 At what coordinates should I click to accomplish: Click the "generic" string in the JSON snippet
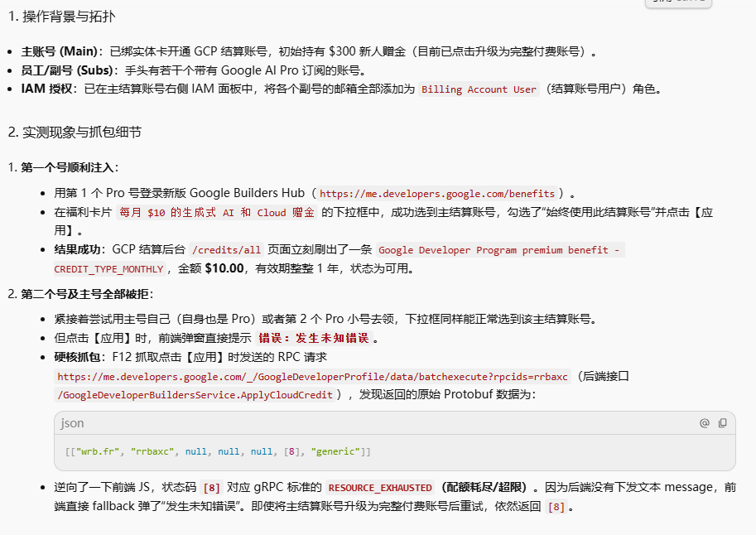point(335,451)
